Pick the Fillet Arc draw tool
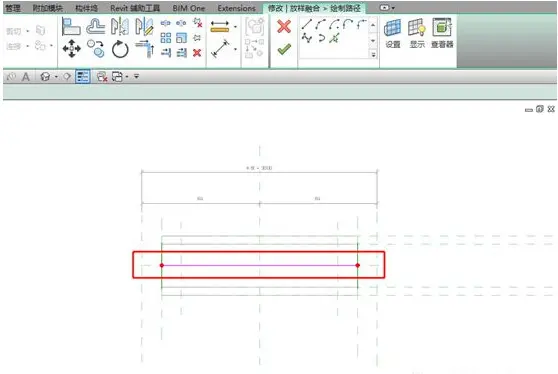Image resolution: width=558 pixels, height=374 pixels. pyautogui.click(x=362, y=24)
